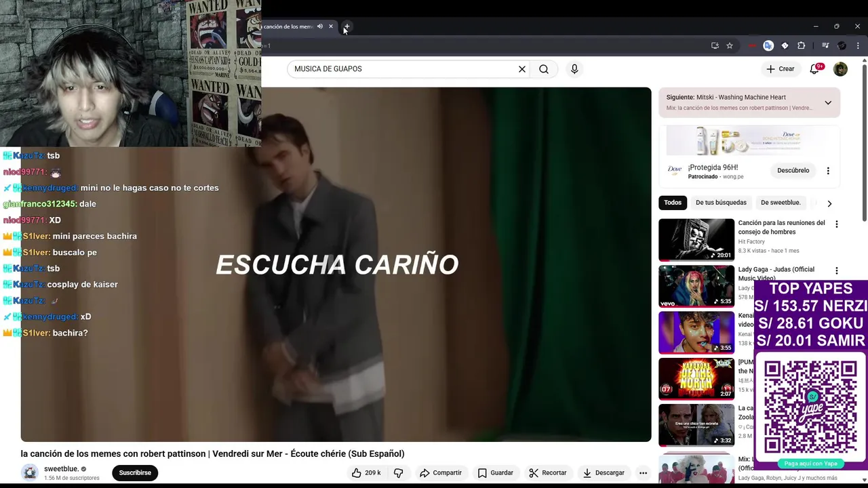Expand the Siguiente mix playlist panel
The image size is (868, 488).
click(x=828, y=102)
